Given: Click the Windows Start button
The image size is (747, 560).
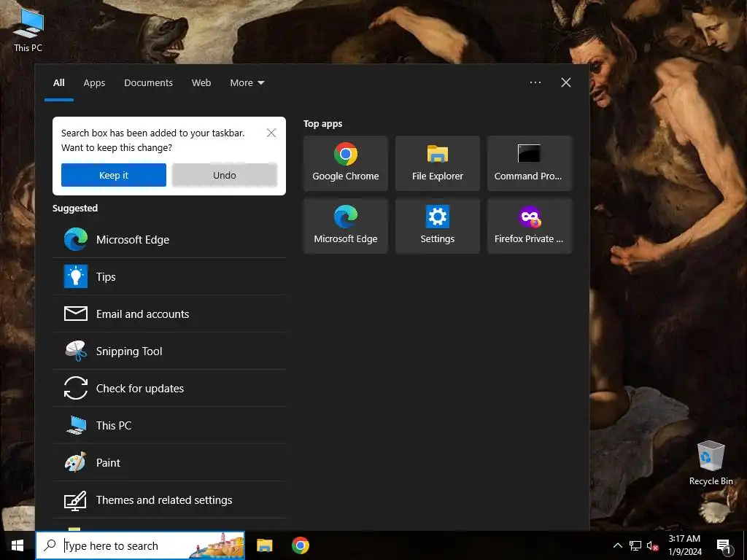Looking at the screenshot, I should point(18,545).
